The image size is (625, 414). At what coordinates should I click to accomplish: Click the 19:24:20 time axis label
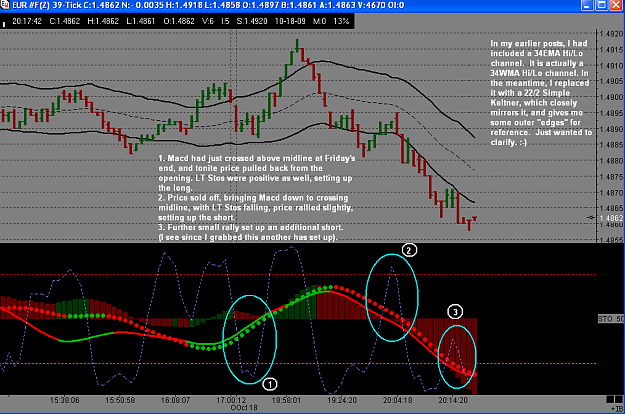[342, 400]
